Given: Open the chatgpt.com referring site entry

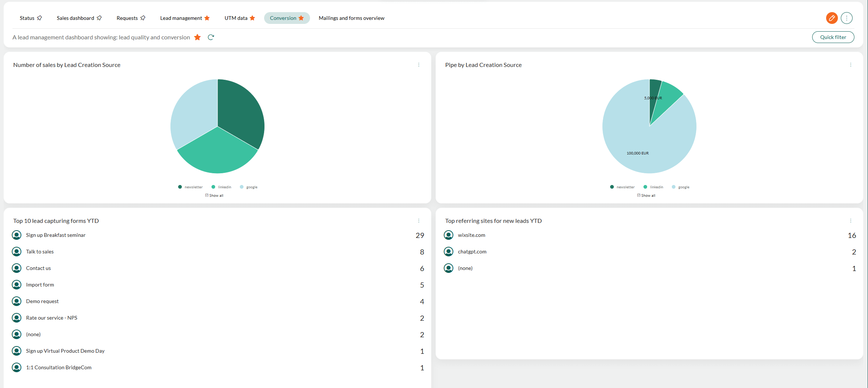Looking at the screenshot, I should (x=472, y=251).
